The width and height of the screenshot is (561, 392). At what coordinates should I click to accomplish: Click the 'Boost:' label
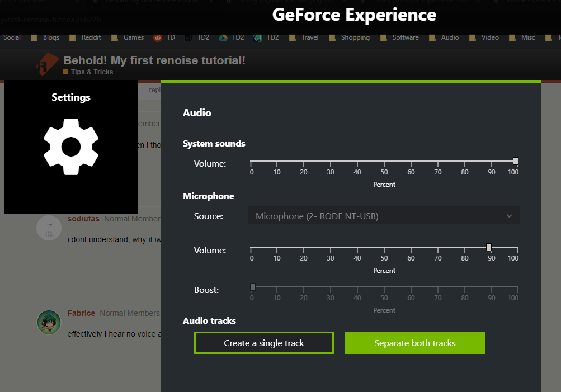tap(206, 290)
